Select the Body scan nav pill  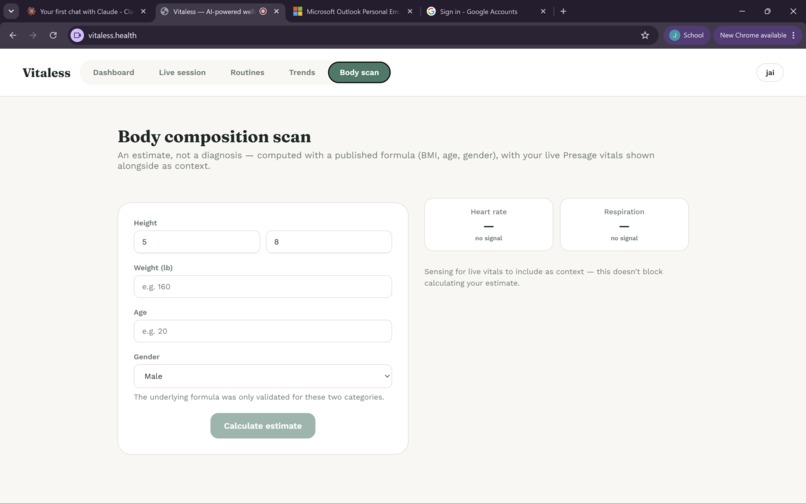tap(359, 73)
